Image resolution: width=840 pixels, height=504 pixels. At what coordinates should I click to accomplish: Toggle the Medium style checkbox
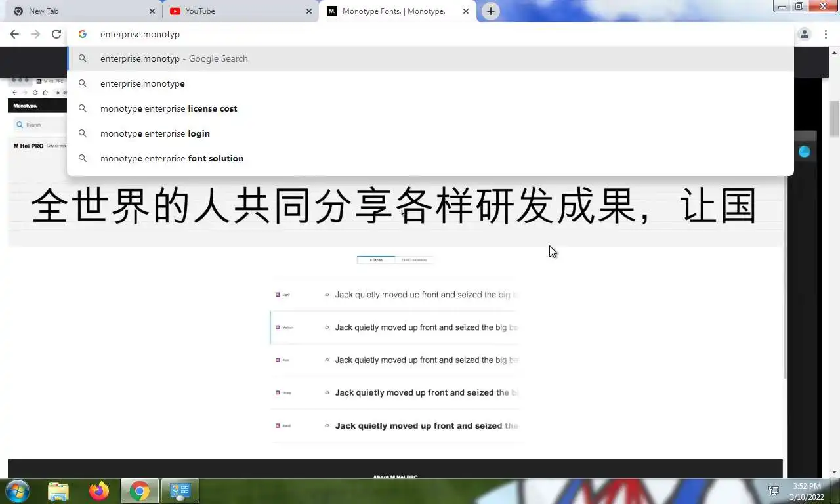[278, 327]
